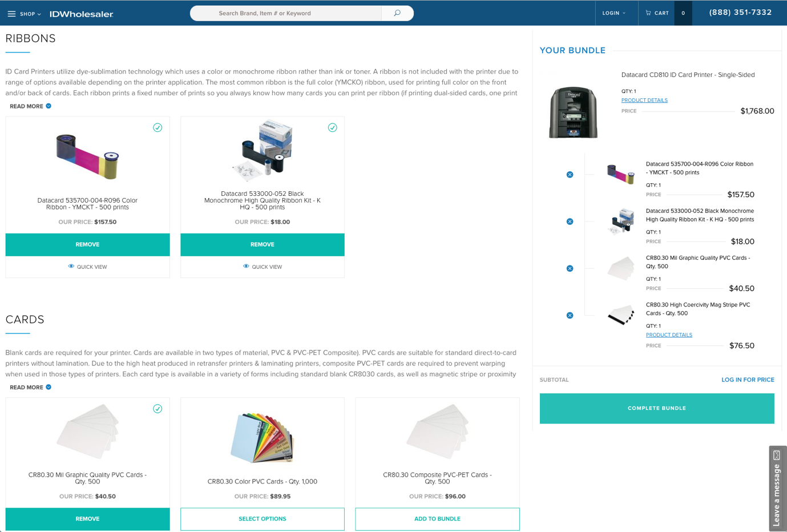The width and height of the screenshot is (787, 532).
Task: Click title CR80.30 Color PVC Cards - Qty. 1,000
Action: [263, 482]
